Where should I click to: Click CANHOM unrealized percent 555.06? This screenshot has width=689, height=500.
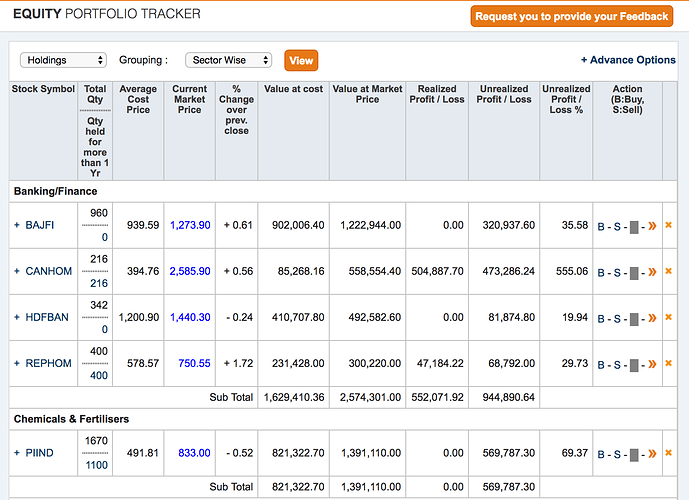tap(572, 271)
